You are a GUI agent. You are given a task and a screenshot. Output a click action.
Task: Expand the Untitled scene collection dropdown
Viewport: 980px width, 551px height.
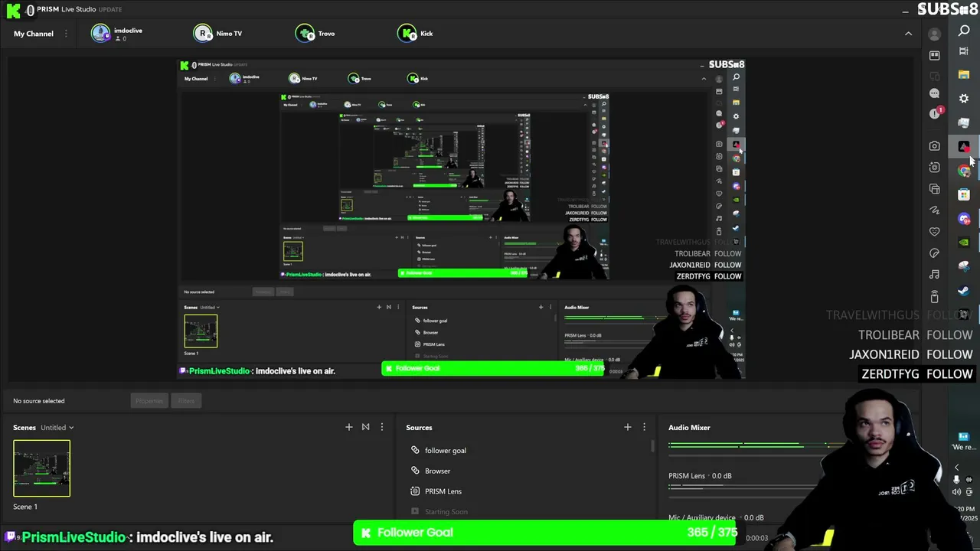(57, 428)
